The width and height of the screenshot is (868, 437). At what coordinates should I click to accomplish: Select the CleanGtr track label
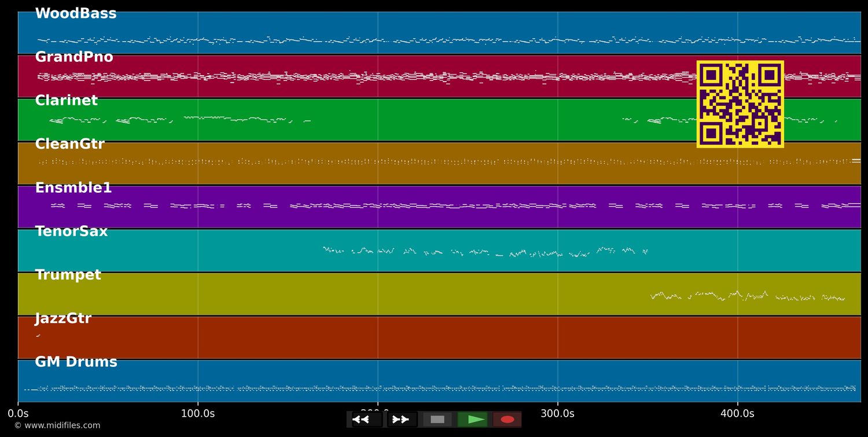(x=69, y=144)
